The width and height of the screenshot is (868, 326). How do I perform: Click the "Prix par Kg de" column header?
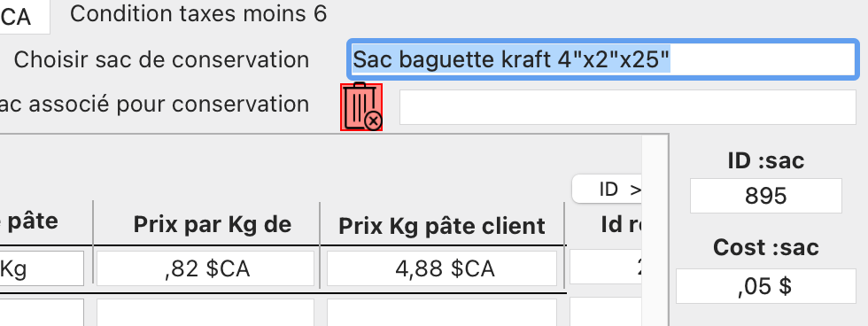click(213, 223)
